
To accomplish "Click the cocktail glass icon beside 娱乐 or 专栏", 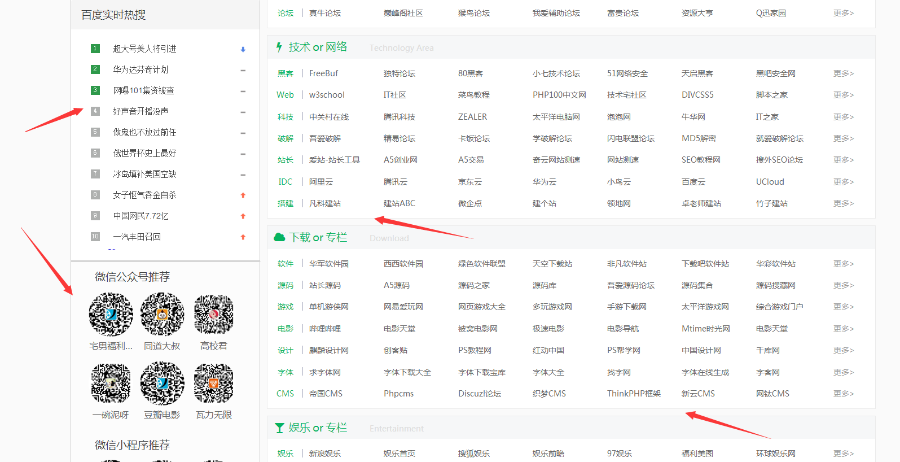I will [x=280, y=428].
